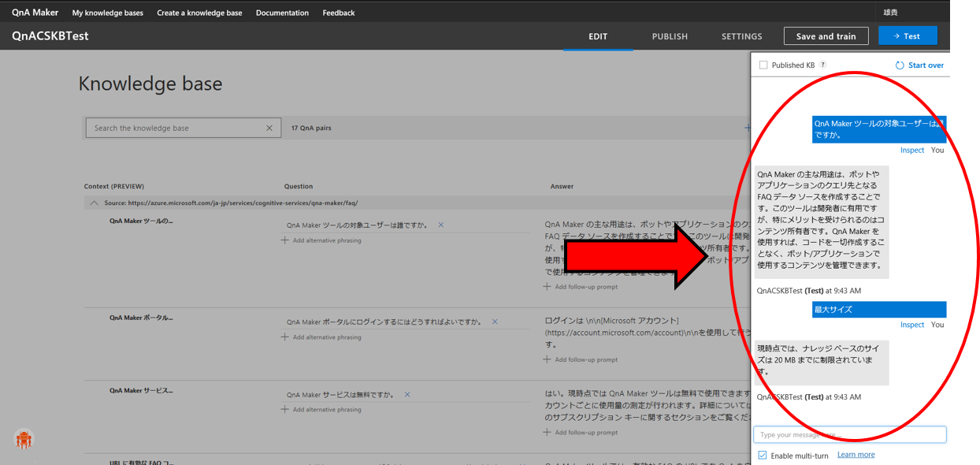Click the Context (PREVIEW) column header
Image resolution: width=980 pixels, height=465 pixels.
[x=114, y=187]
